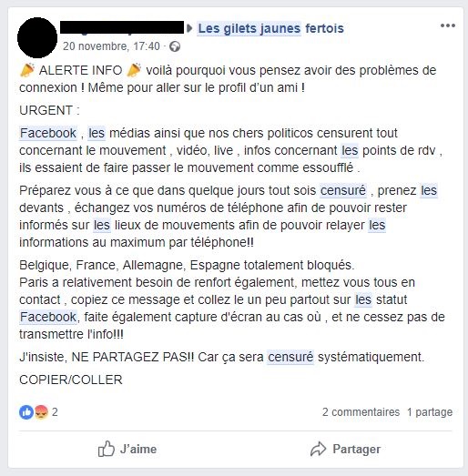Click the Partager button
The image size is (468, 476).
[345, 449]
